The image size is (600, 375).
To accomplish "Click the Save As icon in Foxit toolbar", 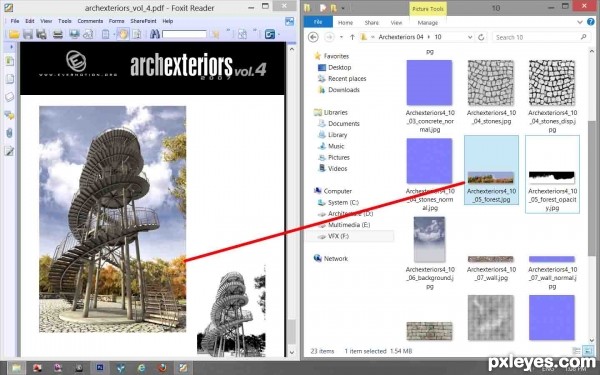I will coord(41,34).
